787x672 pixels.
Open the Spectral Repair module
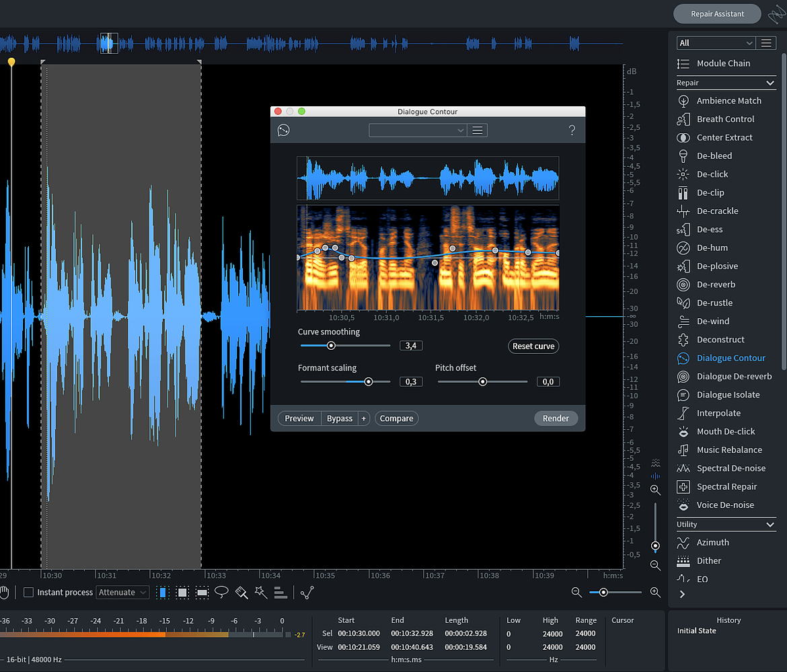716,487
